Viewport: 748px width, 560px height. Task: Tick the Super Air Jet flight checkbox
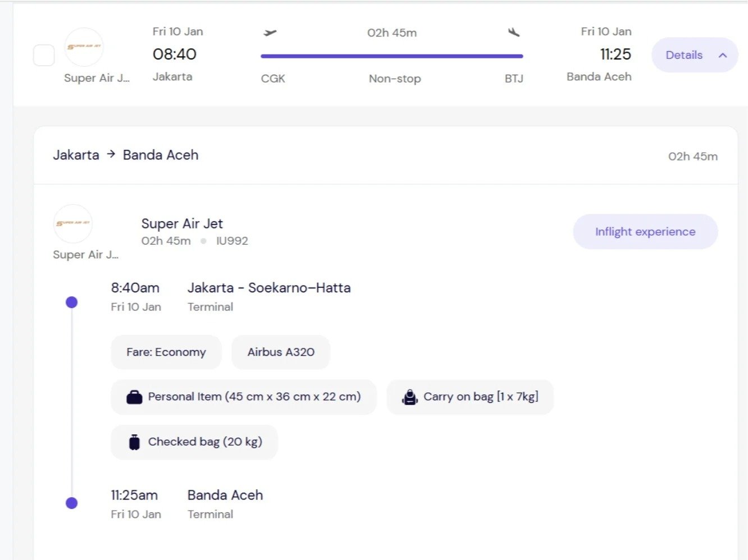[x=44, y=55]
